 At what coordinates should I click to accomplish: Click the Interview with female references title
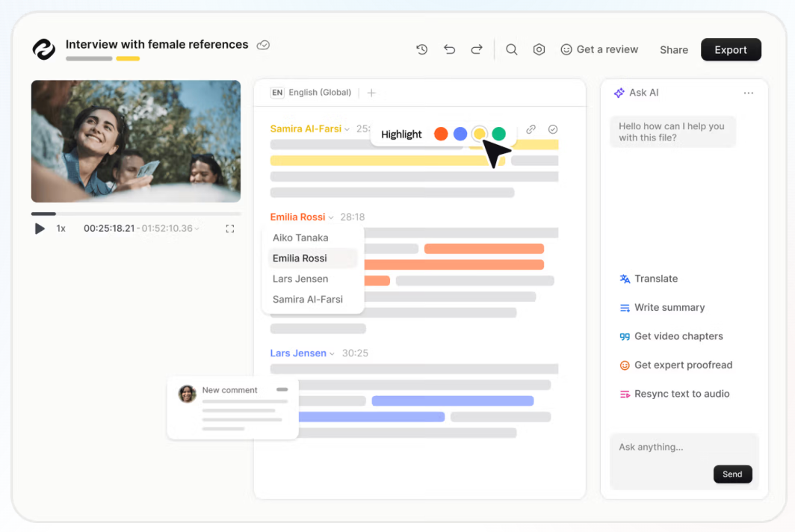pyautogui.click(x=157, y=44)
